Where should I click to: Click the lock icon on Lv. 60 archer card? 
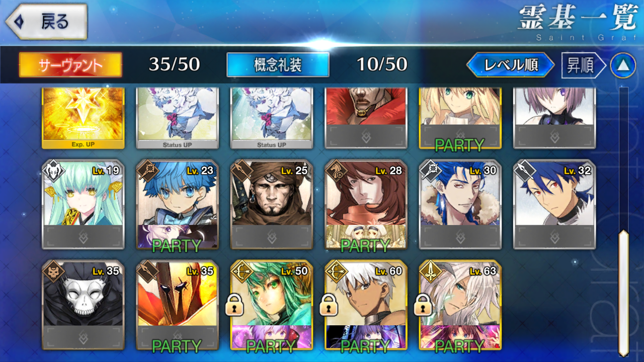coord(329,305)
